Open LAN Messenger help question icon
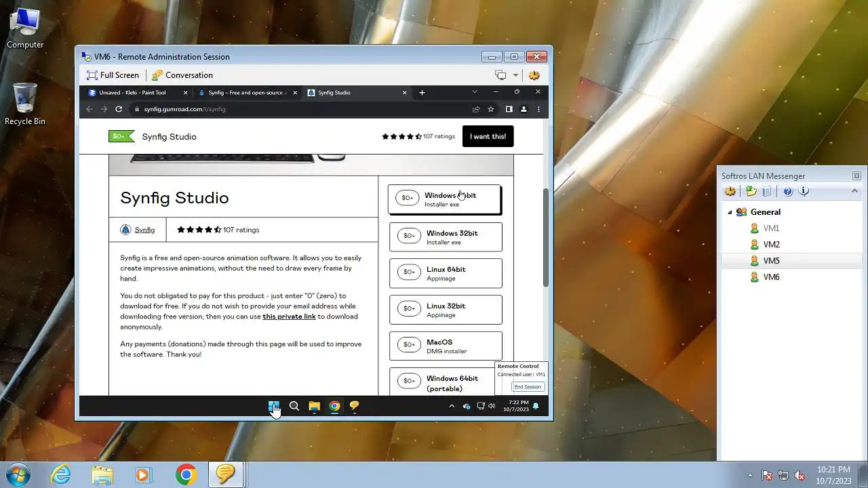Screen dimensions: 868x488 point(788,192)
